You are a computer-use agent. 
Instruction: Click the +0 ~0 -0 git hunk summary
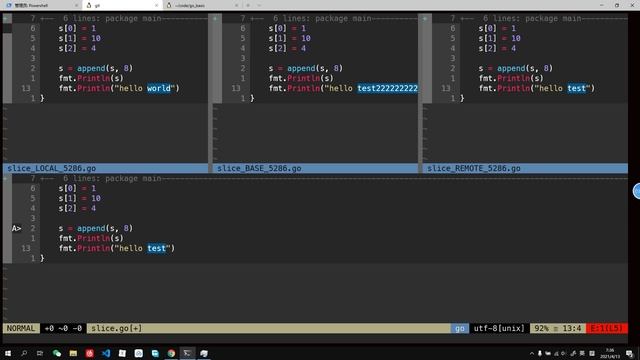(x=63, y=328)
